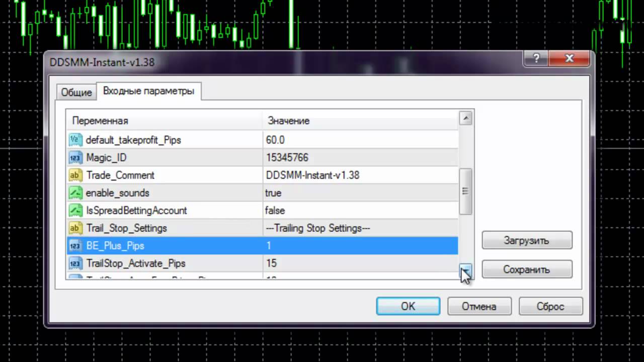This screenshot has width=644, height=362.
Task: Click the Значение column header
Action: pos(361,121)
